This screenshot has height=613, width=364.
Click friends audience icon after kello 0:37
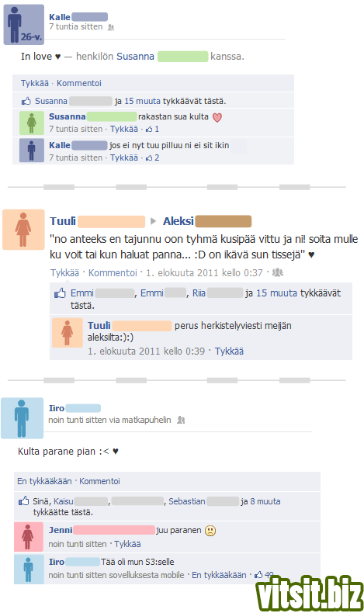[x=278, y=272]
